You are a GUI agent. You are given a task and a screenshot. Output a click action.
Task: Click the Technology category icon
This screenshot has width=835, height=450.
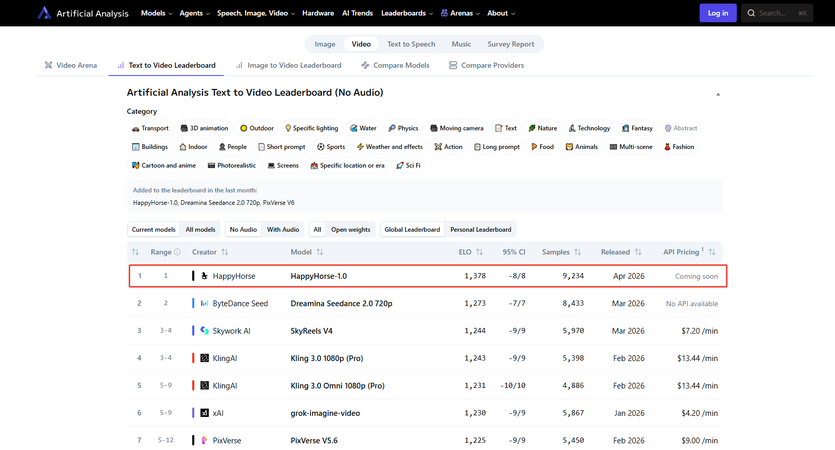click(x=572, y=128)
